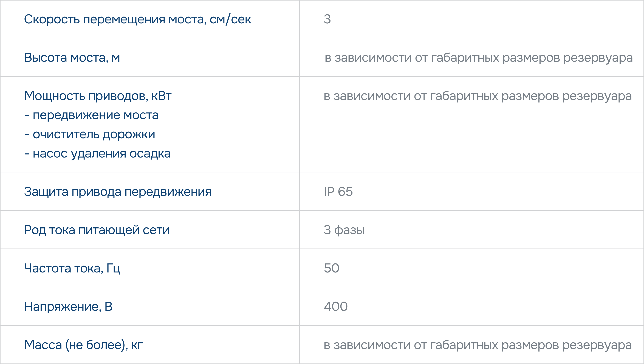Click the 'Мощность приводов, кВт' heading
The width and height of the screenshot is (644, 364).
click(x=98, y=96)
